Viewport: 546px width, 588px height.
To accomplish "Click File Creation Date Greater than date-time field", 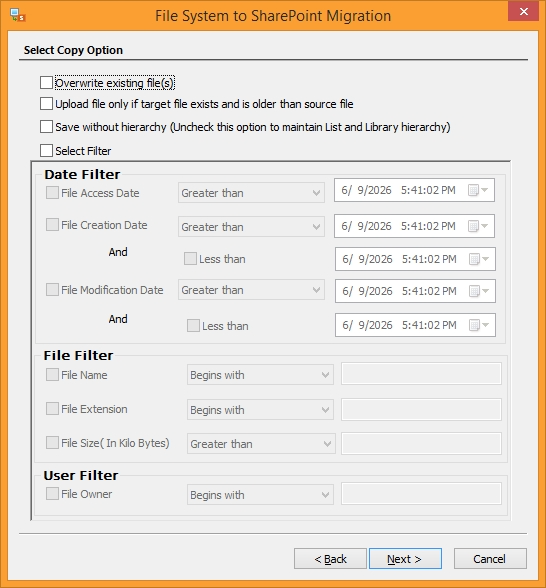I will 414,226.
